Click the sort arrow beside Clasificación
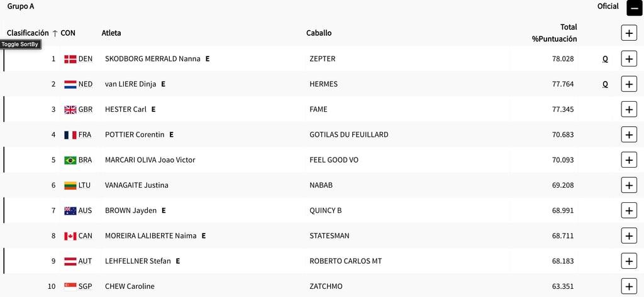644x297 pixels. click(55, 33)
